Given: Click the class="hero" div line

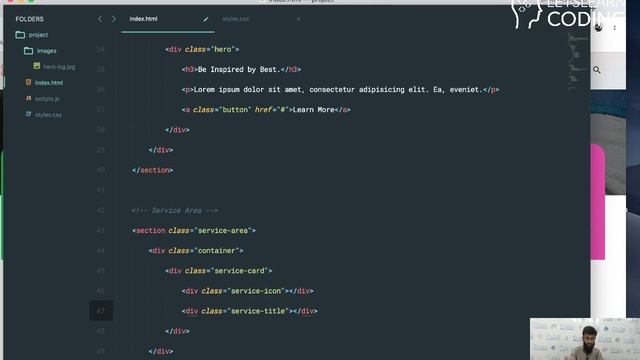Looking at the screenshot, I should (202, 49).
